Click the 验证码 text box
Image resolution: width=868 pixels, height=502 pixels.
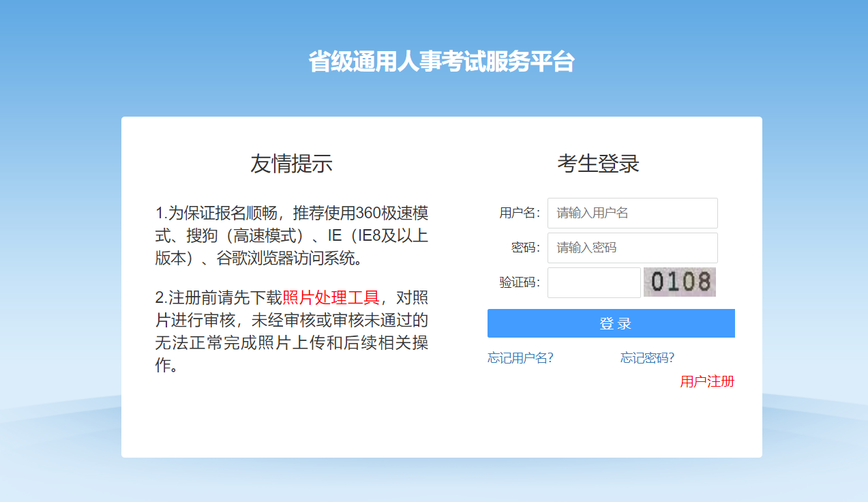pos(594,282)
